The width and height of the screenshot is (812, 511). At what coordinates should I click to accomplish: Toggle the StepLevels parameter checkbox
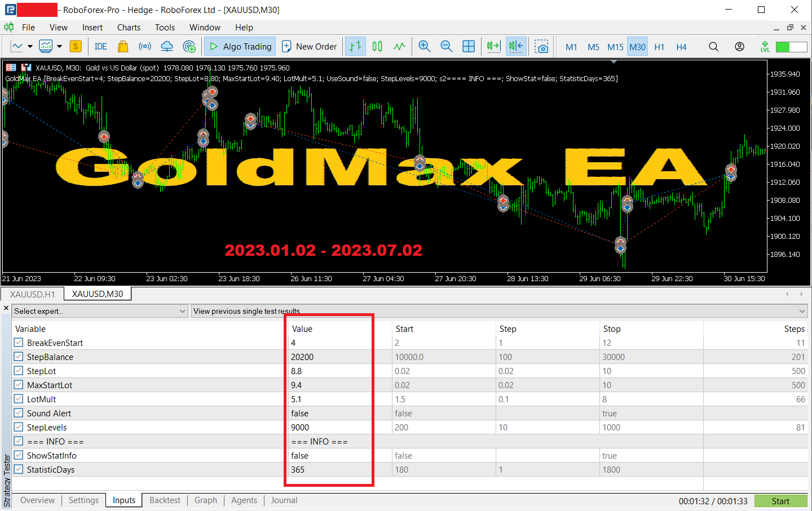click(x=19, y=427)
